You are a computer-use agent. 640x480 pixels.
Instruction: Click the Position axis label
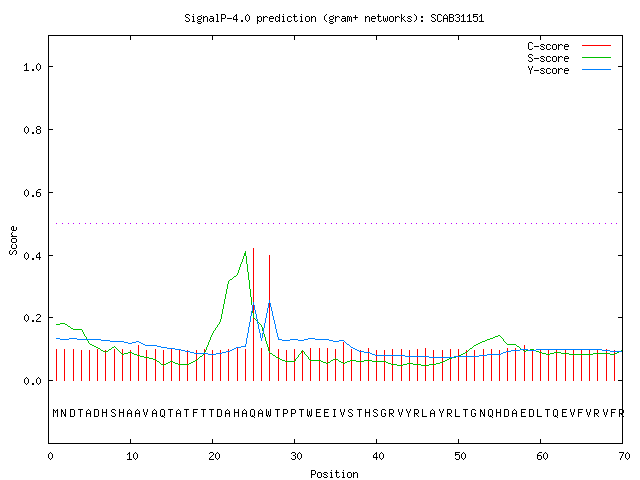334,474
